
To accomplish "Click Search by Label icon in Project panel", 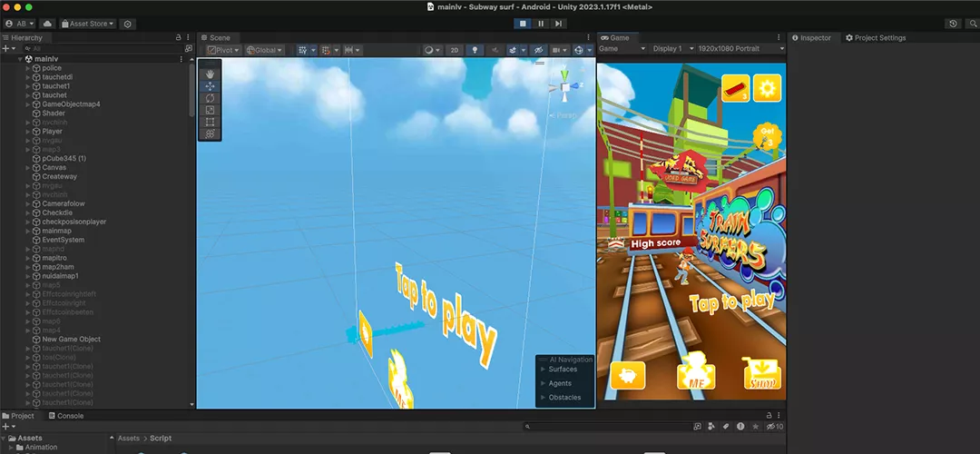I will [x=726, y=427].
